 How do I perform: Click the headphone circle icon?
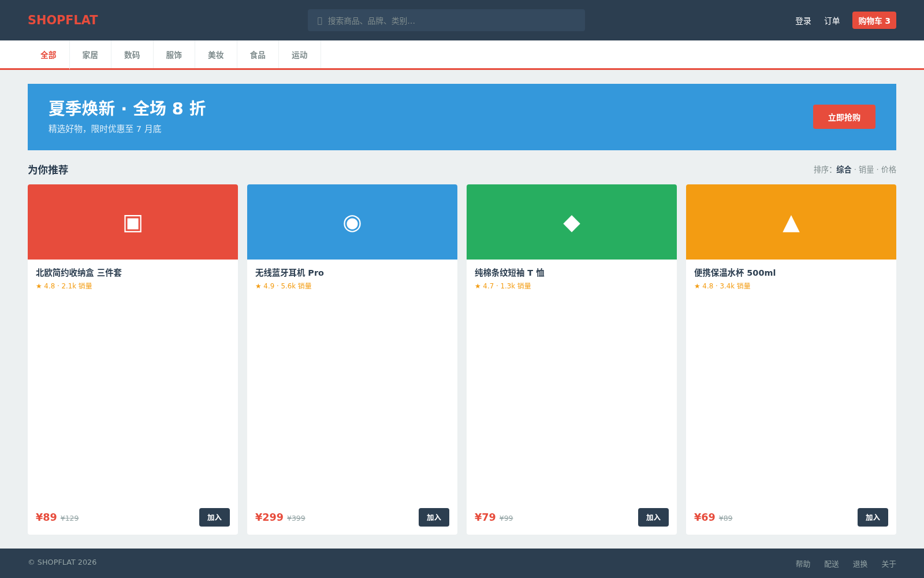pos(352,223)
